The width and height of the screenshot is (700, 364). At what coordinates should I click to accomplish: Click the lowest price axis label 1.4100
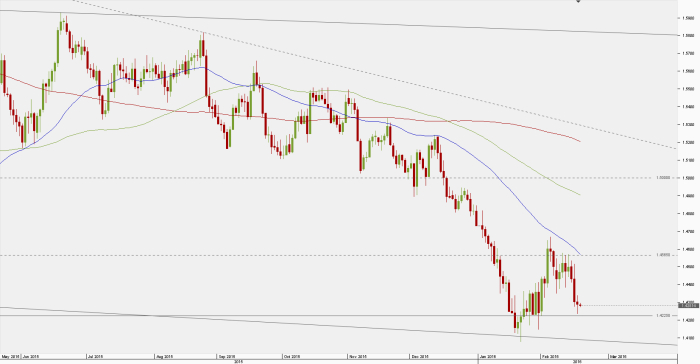[x=688, y=338]
